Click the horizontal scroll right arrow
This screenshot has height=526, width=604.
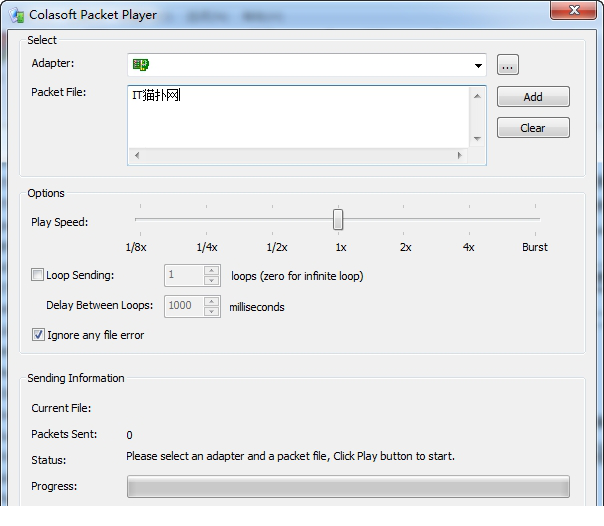(460, 156)
